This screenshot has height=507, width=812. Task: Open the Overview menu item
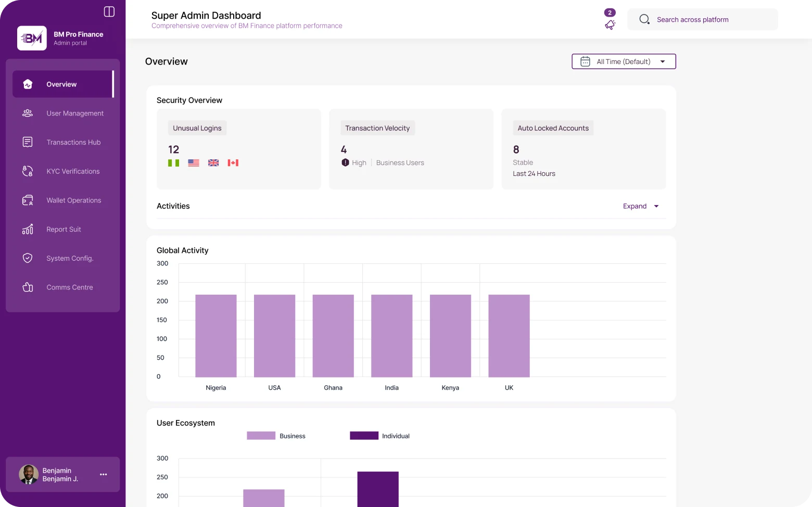(63, 84)
